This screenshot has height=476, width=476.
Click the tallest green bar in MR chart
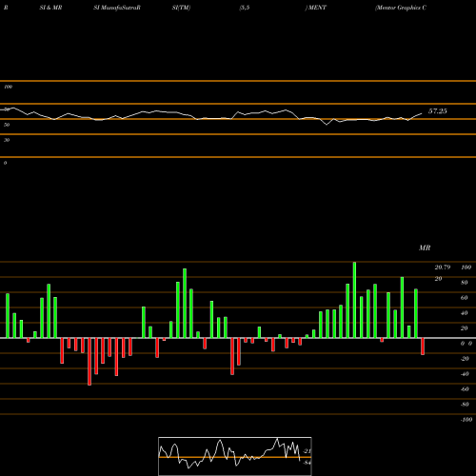(354, 300)
